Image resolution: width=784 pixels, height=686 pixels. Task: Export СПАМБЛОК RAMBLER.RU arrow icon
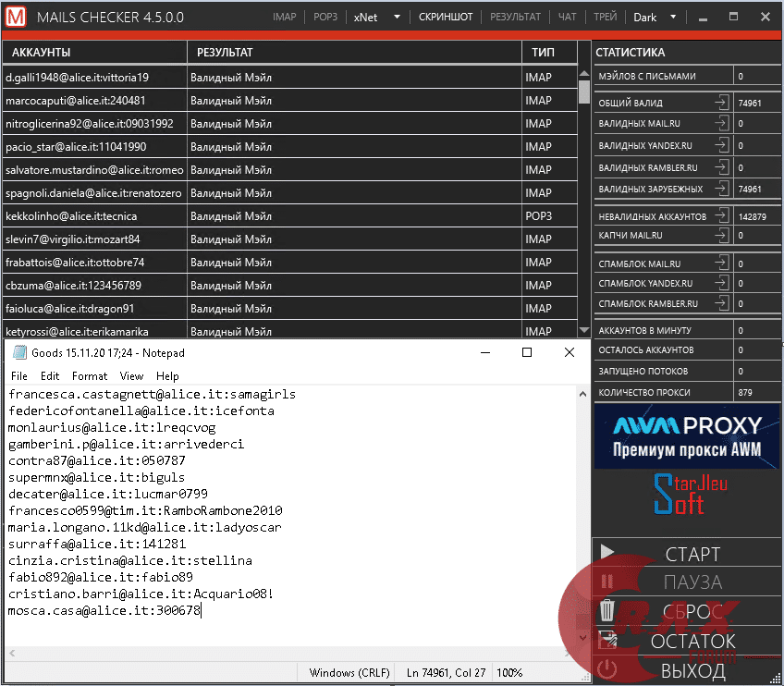(x=721, y=303)
